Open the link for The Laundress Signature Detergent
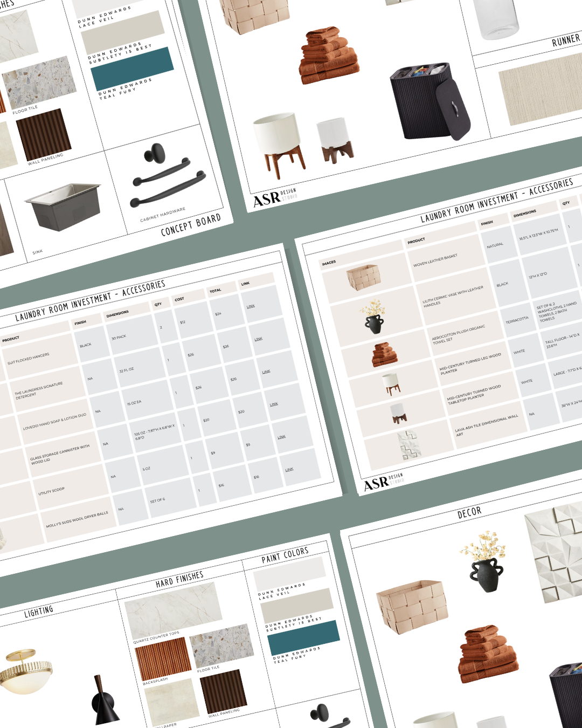The height and width of the screenshot is (728, 582). 259,338
